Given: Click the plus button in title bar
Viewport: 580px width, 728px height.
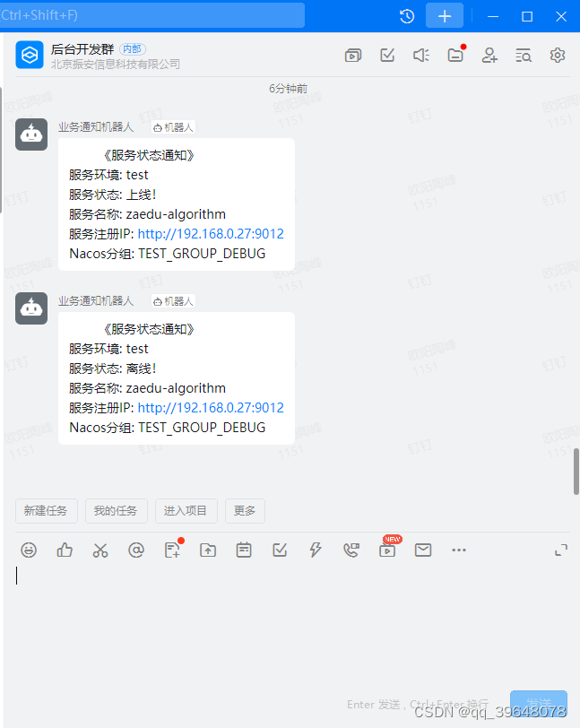Looking at the screenshot, I should (x=445, y=16).
